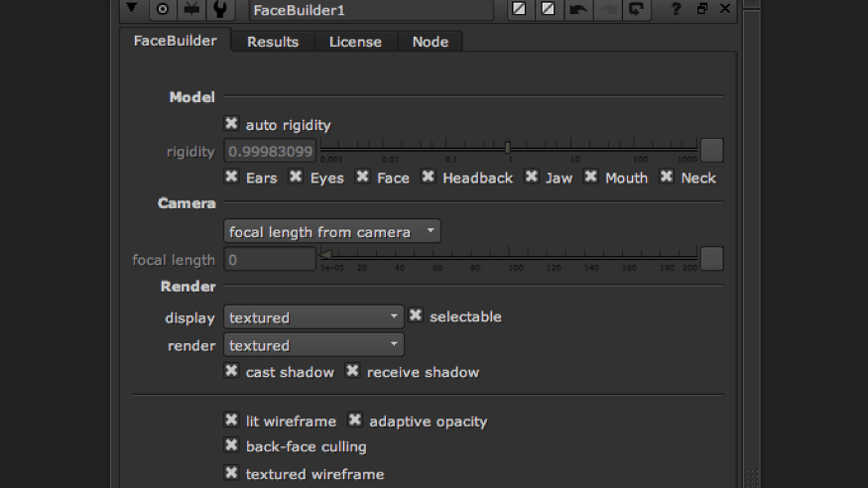Disable the Jaw checkbox
This screenshot has height=488, width=868.
tap(532, 177)
